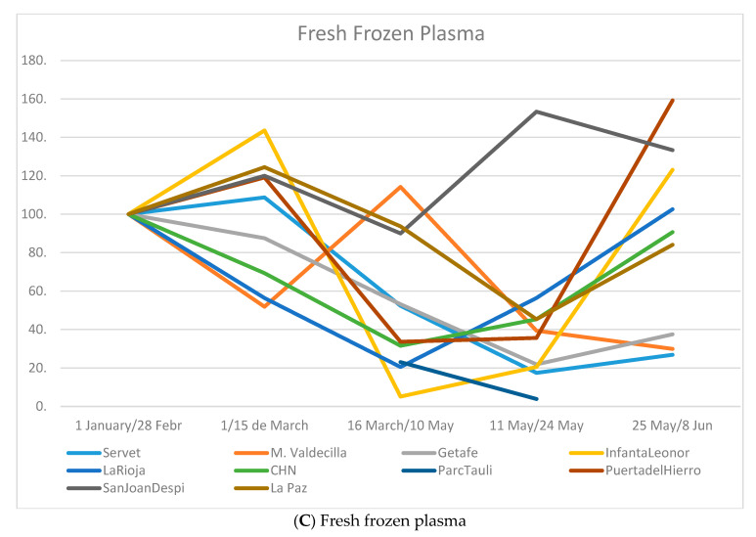Click the (C) Fresh frozen plasma caption
Image resolution: width=756 pixels, height=537 pixels.
click(379, 521)
